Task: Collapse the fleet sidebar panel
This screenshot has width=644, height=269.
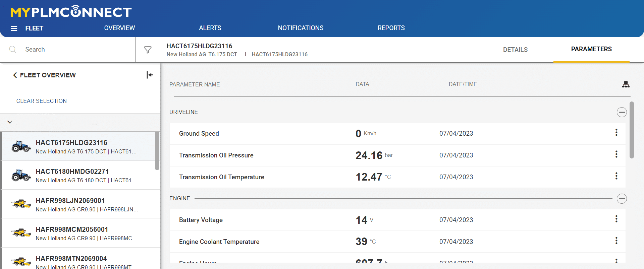Action: pos(150,75)
